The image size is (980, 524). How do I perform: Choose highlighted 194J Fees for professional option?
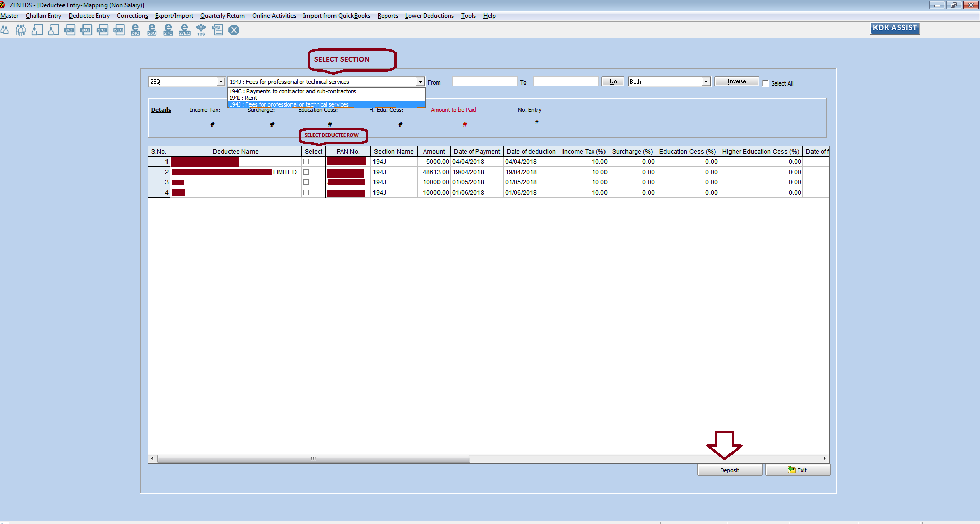(x=326, y=104)
